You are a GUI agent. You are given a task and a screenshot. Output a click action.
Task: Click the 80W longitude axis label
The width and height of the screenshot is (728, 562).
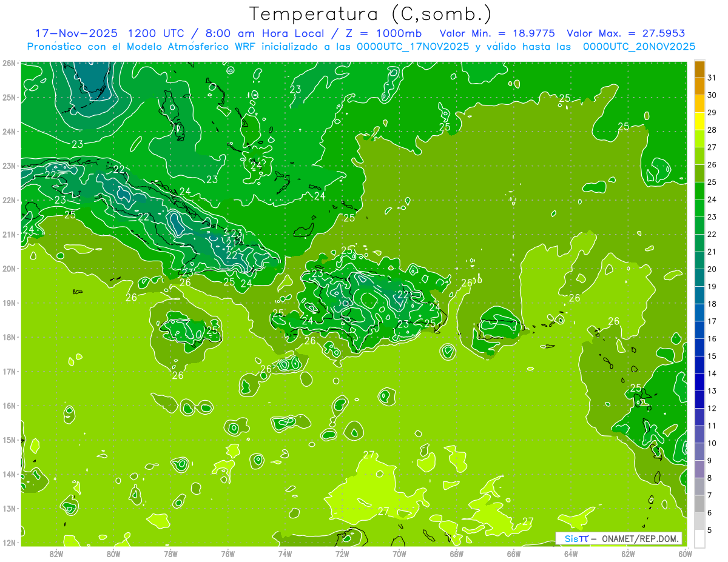click(113, 554)
